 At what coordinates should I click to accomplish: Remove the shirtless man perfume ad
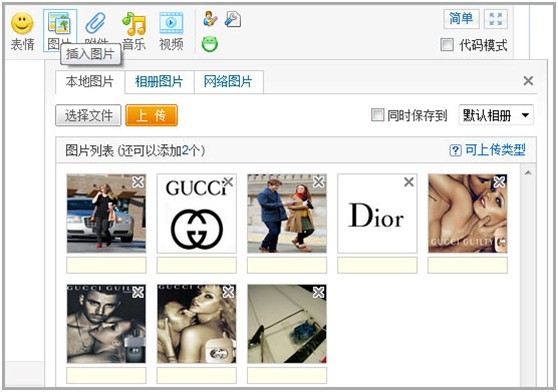138,292
